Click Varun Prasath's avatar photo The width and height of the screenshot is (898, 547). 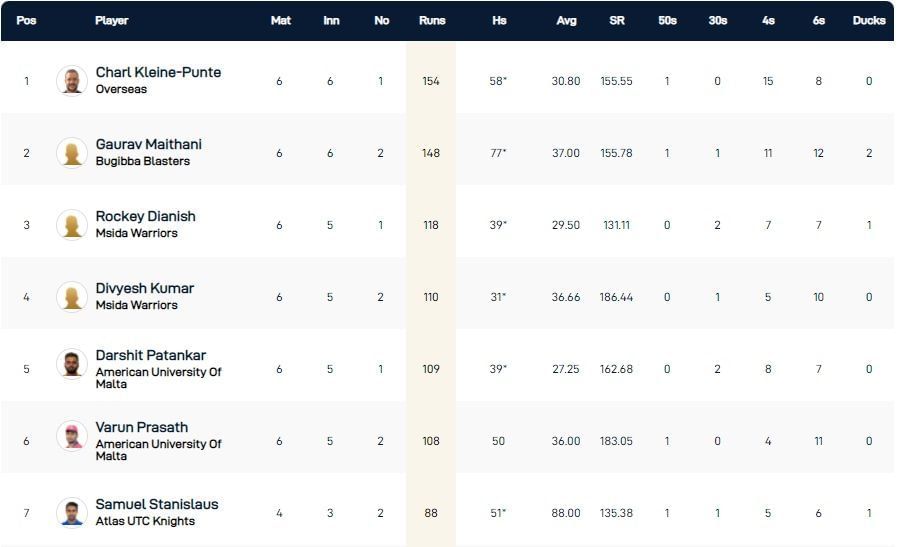point(72,437)
